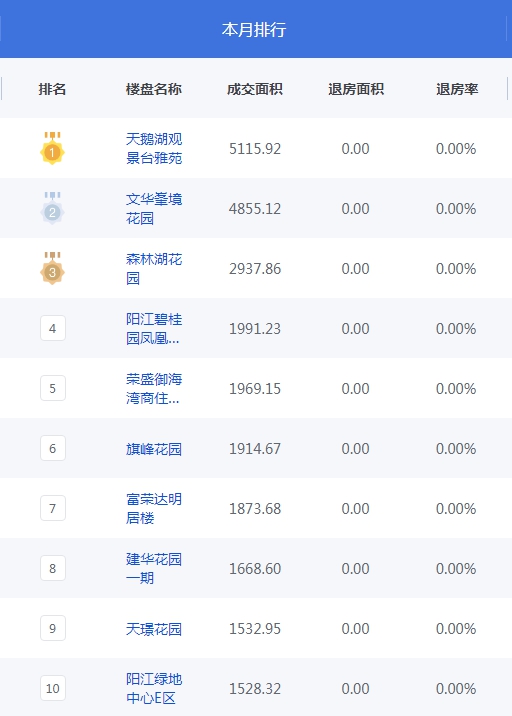This screenshot has width=512, height=716.
Task: Select the 1528.32 transaction area value
Action: point(255,689)
